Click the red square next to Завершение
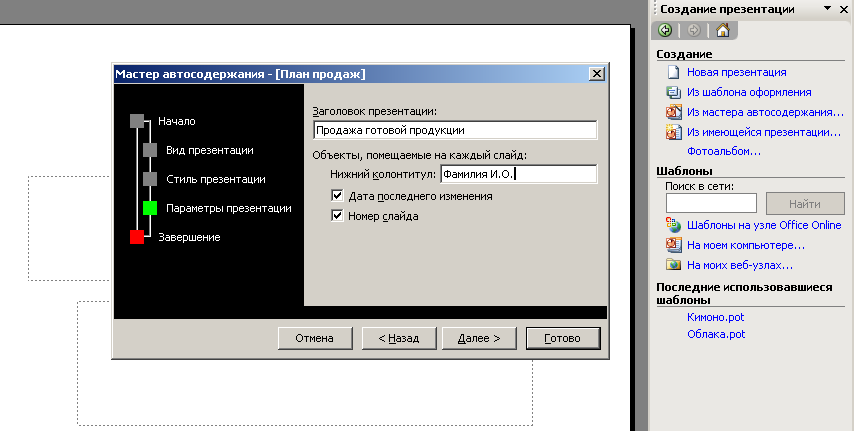Viewport: 854px width, 431px height. [x=137, y=236]
